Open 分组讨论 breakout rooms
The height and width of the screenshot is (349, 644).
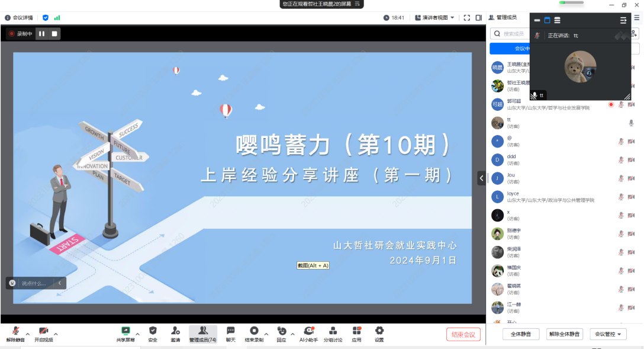point(333,334)
